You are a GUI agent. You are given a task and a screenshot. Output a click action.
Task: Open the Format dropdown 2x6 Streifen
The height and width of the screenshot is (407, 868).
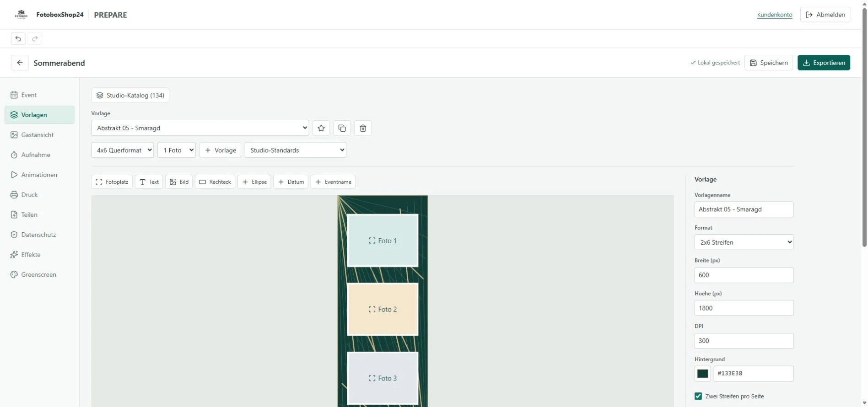744,242
